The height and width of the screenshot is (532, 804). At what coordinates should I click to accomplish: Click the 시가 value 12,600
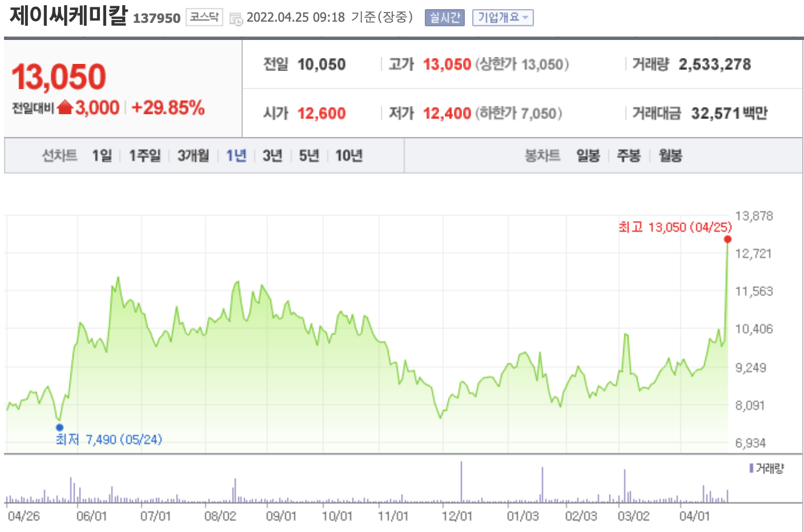(x=321, y=113)
